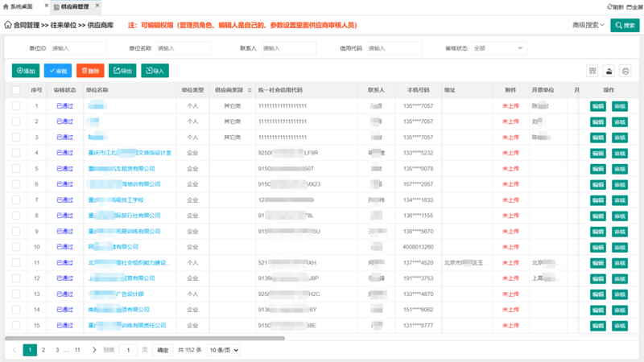Click 编辑 in row 13

point(598,294)
